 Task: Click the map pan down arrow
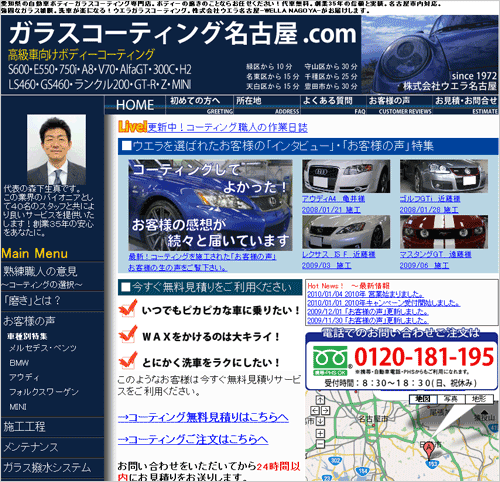click(320, 421)
